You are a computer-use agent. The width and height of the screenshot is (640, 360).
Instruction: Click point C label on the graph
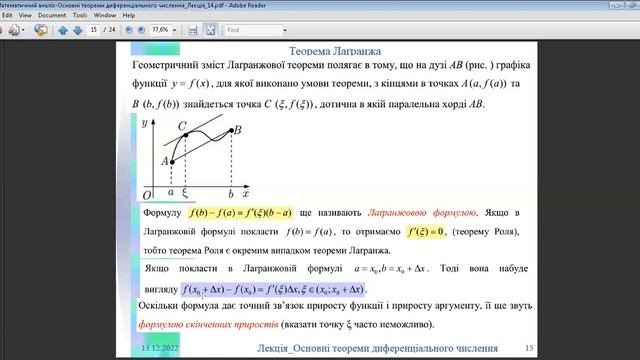(182, 126)
